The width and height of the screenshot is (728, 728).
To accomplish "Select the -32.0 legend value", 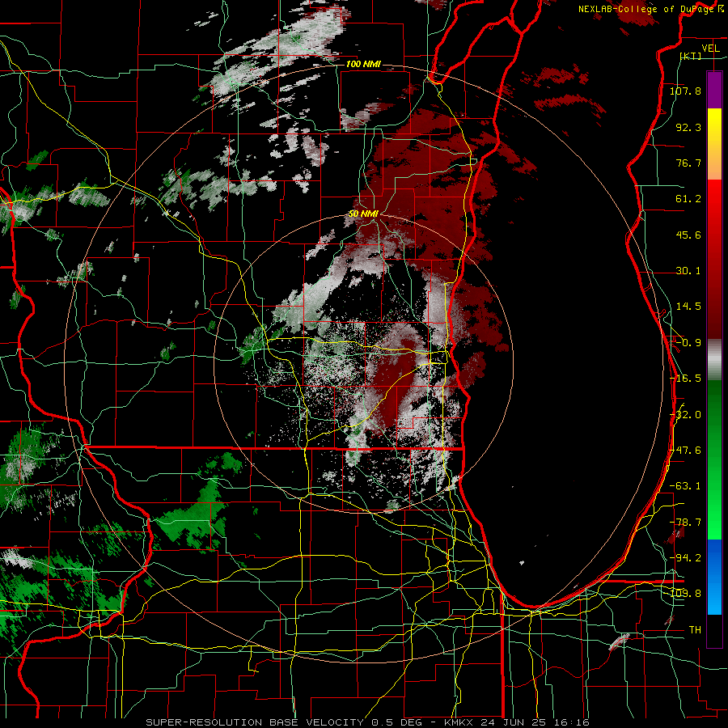I will coord(685,415).
